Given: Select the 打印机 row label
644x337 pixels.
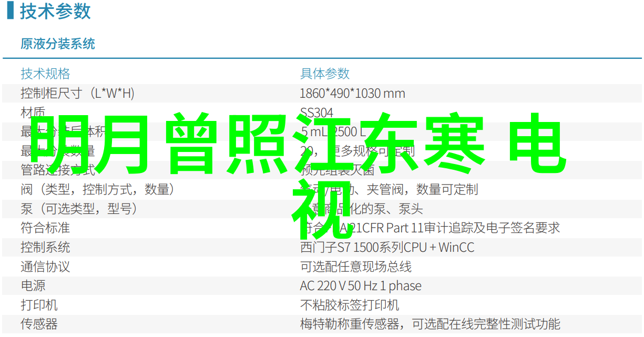Looking at the screenshot, I should pyautogui.click(x=39, y=305).
